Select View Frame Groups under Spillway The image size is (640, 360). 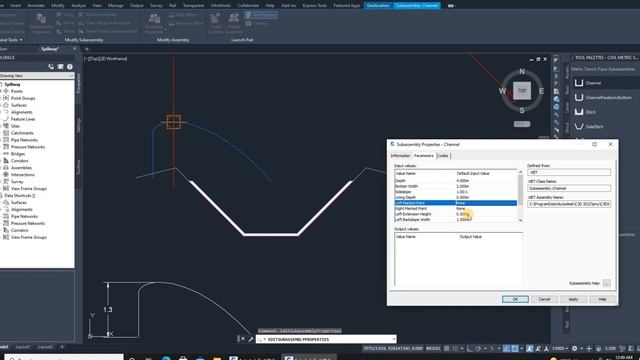point(29,189)
